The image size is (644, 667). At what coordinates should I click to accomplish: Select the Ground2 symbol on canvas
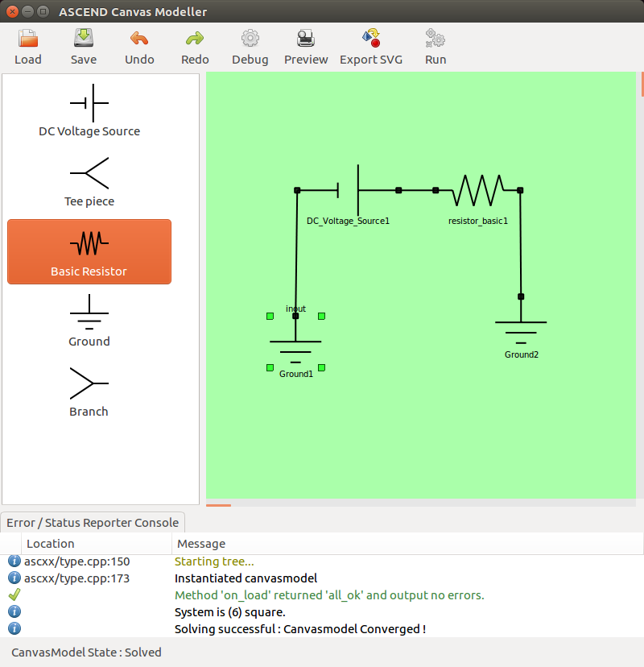point(521,329)
